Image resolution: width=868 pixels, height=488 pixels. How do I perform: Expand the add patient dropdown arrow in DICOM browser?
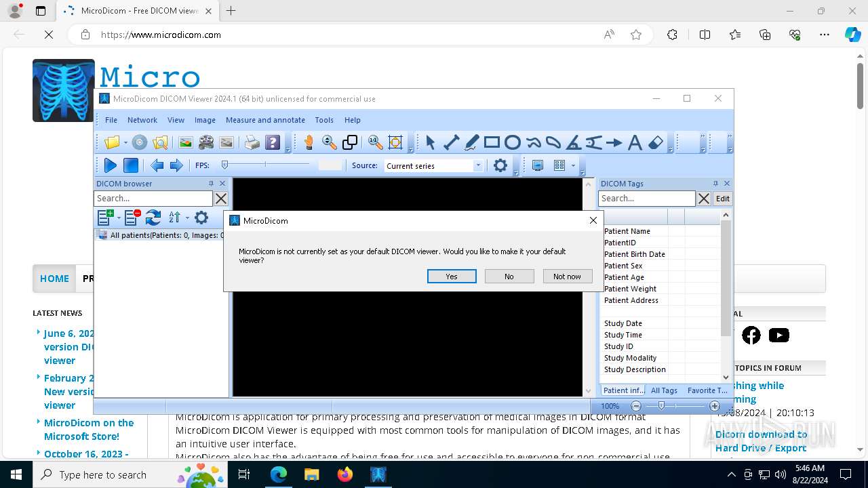[x=119, y=218]
